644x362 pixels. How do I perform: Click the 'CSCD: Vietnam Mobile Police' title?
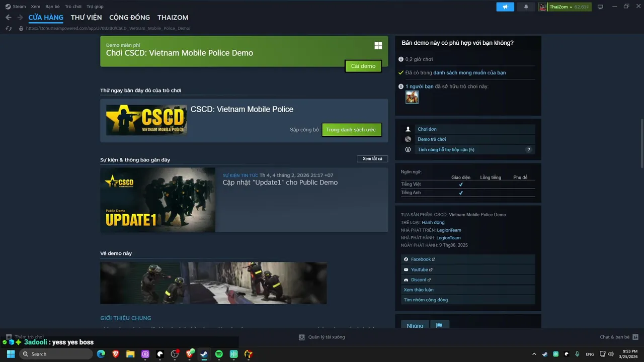coord(242,109)
